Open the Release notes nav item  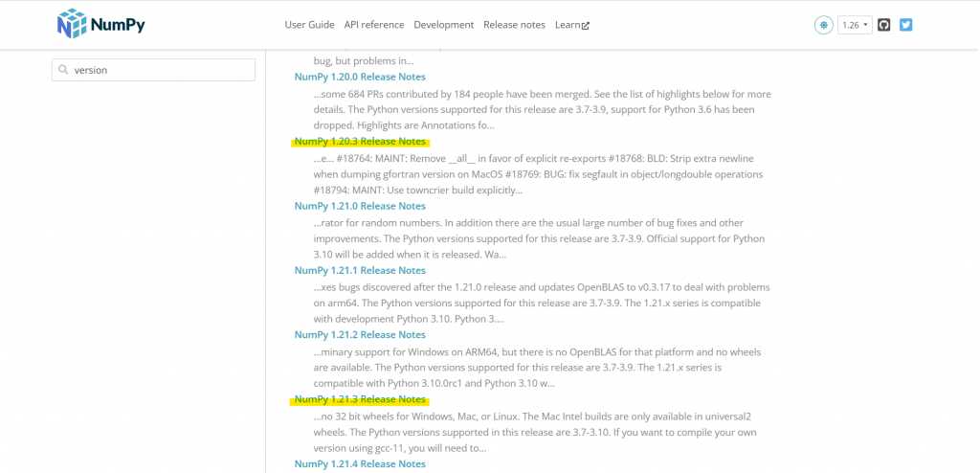coord(514,25)
